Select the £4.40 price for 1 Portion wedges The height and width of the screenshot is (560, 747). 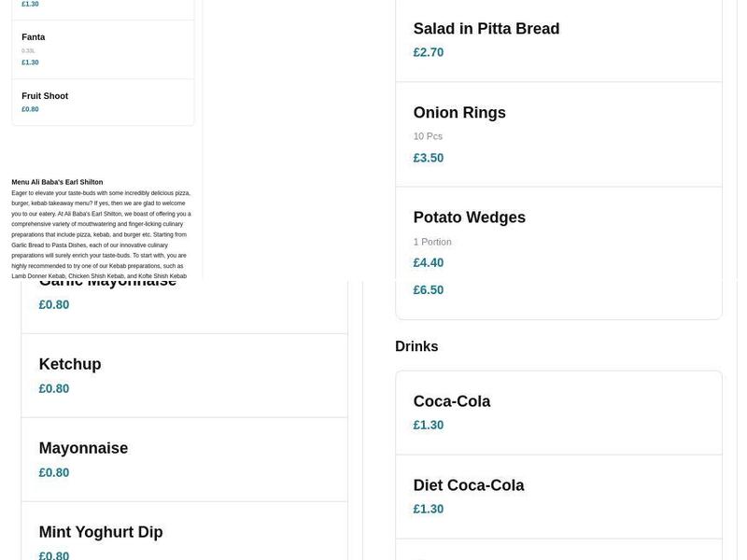(429, 262)
